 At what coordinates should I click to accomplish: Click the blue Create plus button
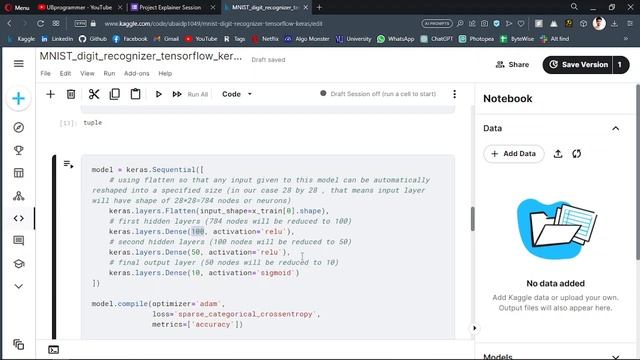coord(18,98)
